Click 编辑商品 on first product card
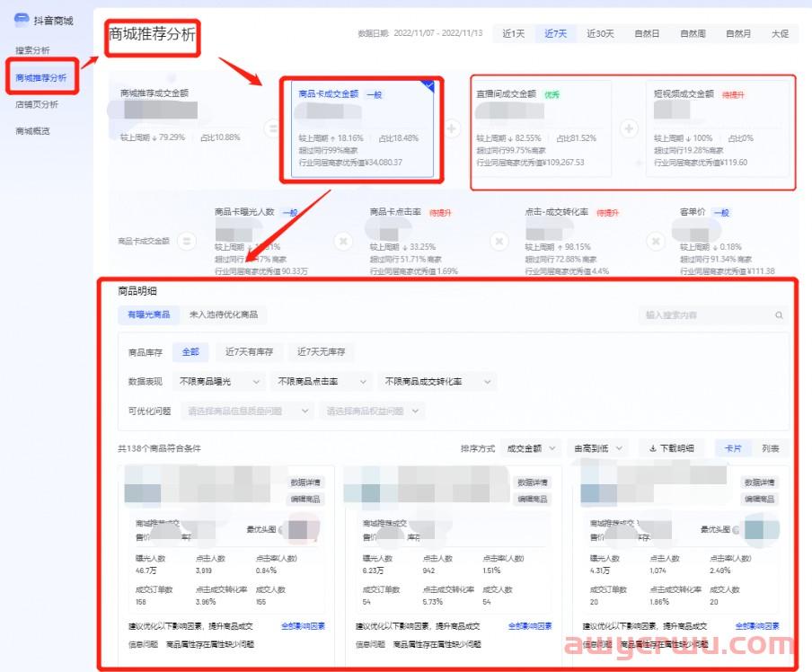This screenshot has width=812, height=672. [305, 500]
